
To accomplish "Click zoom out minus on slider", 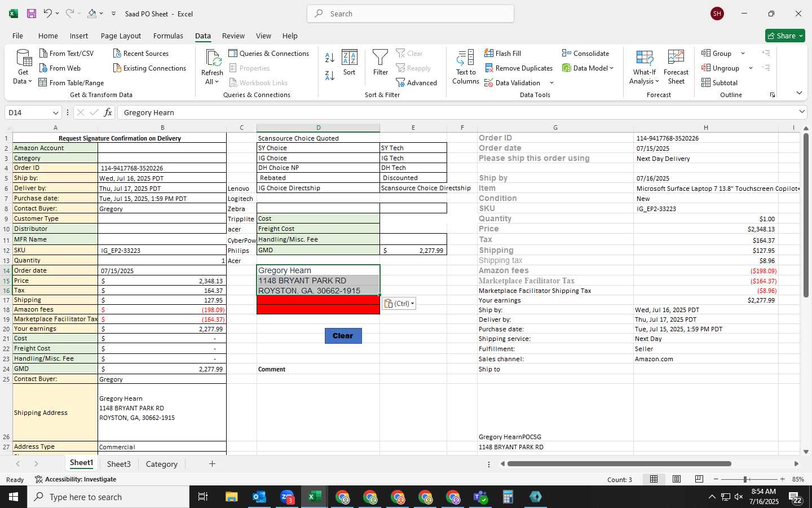I will [716, 479].
